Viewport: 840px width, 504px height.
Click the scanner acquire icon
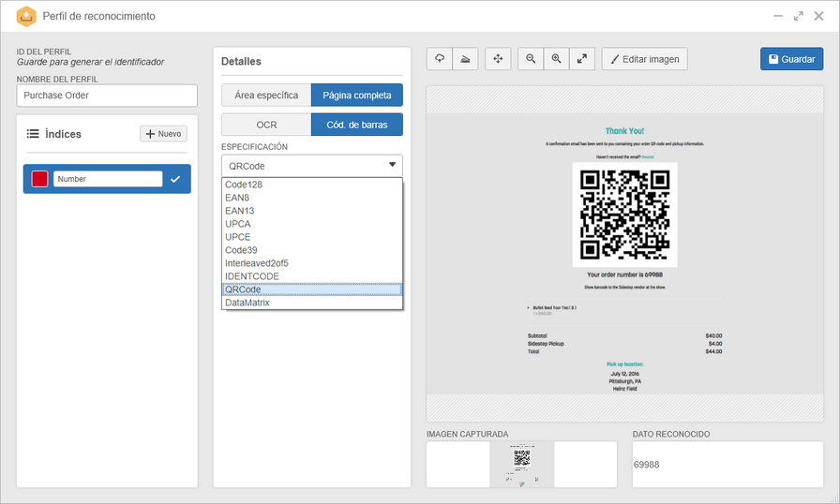click(465, 59)
